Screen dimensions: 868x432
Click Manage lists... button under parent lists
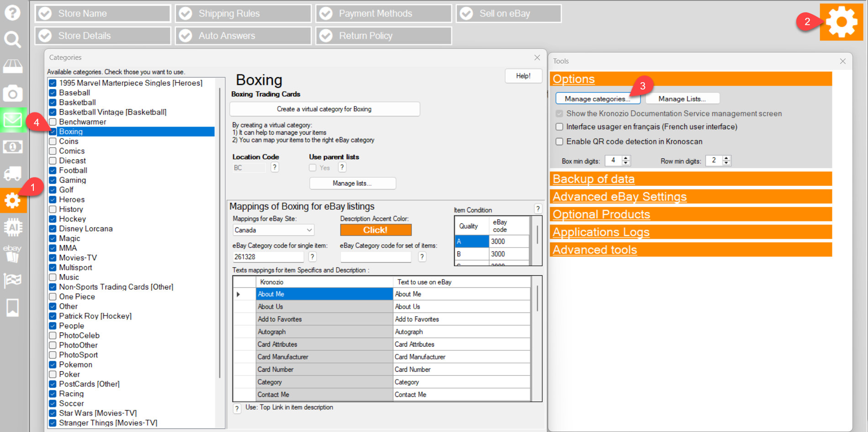coord(352,183)
